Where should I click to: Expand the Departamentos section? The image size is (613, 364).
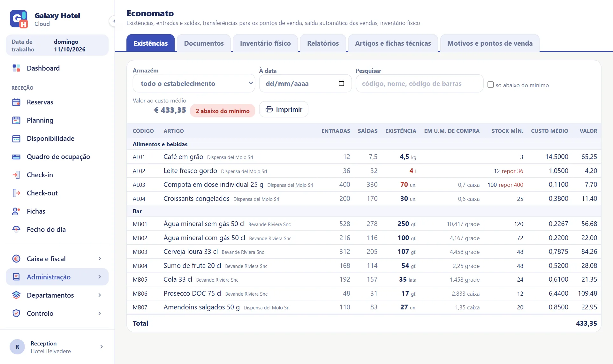pyautogui.click(x=57, y=295)
